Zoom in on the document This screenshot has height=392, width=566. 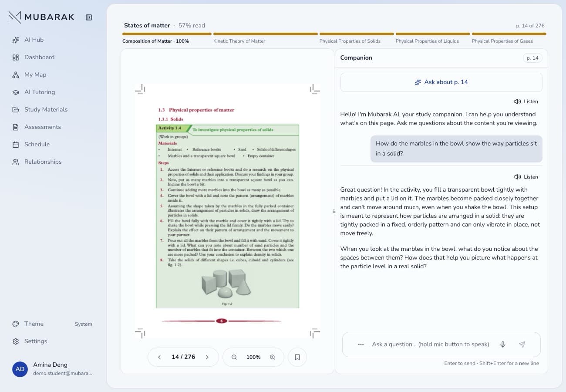click(x=273, y=357)
